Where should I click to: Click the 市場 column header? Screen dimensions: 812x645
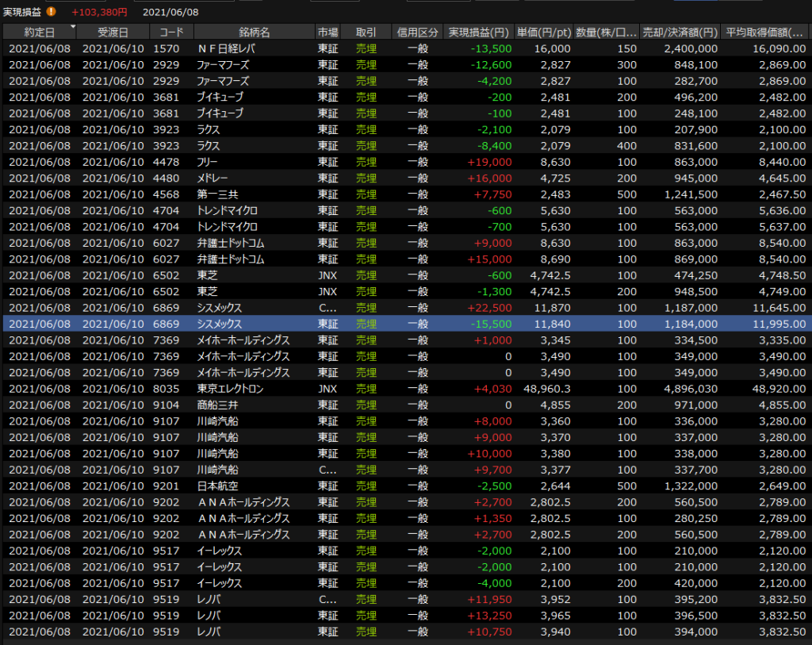[x=327, y=33]
